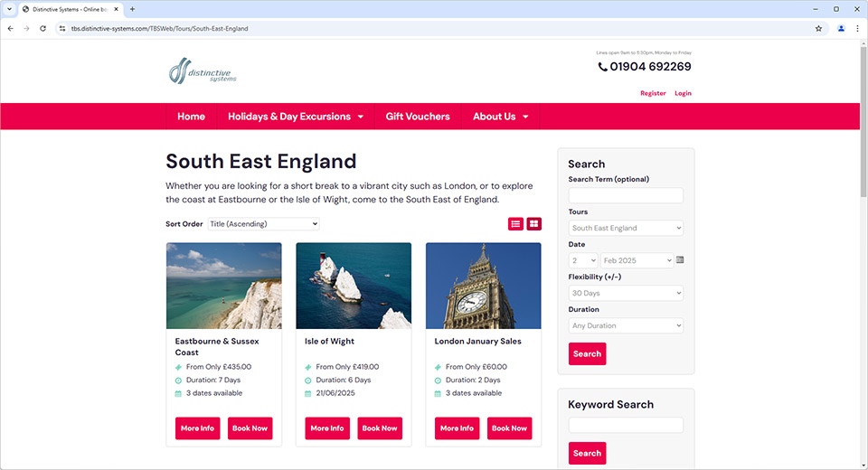Open the browser profile icon
The width and height of the screenshot is (868, 470).
click(841, 28)
